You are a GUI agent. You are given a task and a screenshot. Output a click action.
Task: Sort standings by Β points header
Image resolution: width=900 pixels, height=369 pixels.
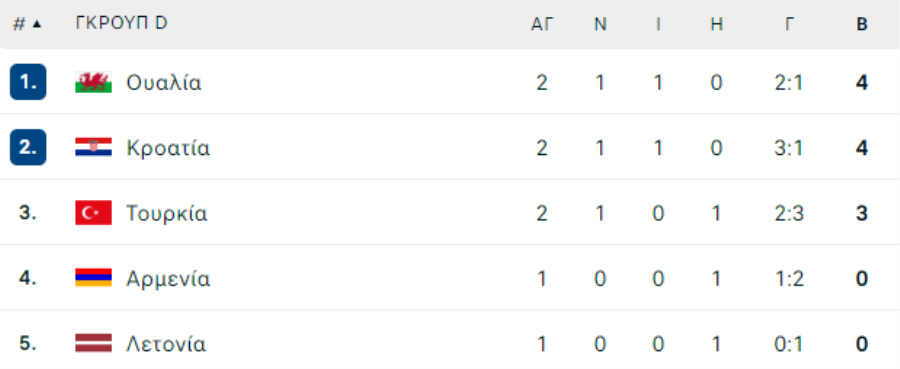[x=862, y=24]
